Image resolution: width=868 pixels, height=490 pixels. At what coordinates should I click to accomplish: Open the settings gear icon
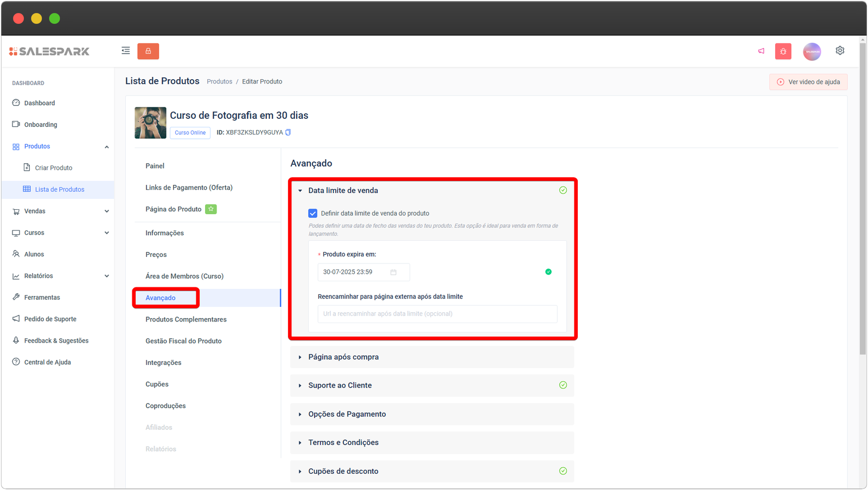point(840,50)
